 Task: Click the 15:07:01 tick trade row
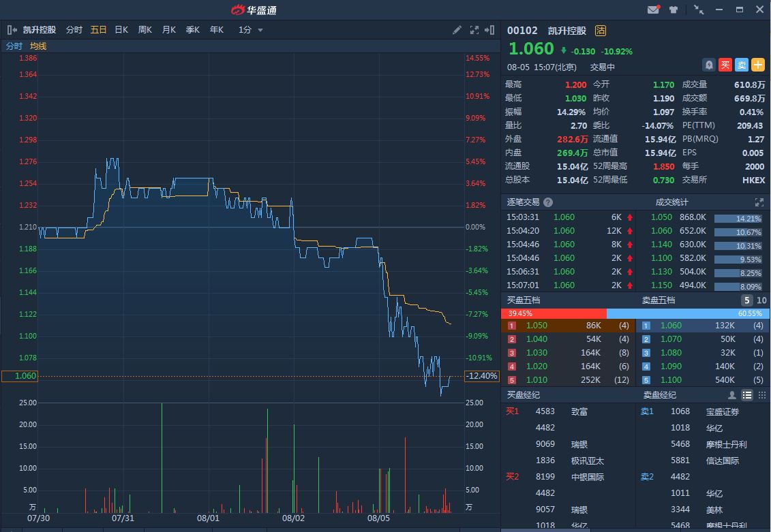pyautogui.click(x=569, y=285)
